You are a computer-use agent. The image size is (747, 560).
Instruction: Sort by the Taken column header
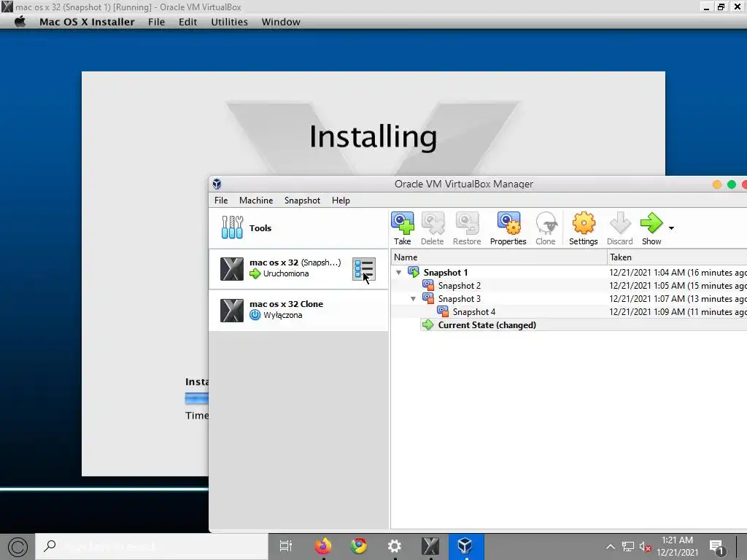tap(677, 257)
